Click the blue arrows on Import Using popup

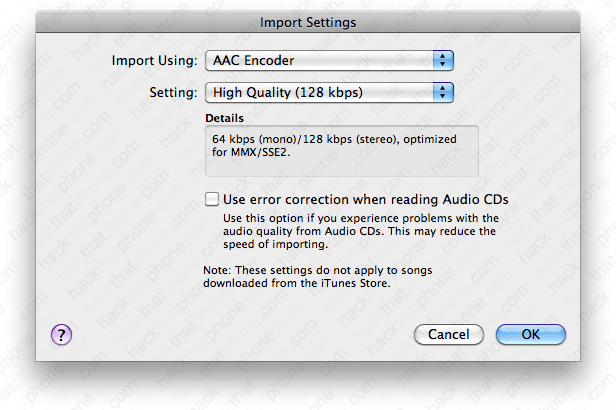pos(444,60)
